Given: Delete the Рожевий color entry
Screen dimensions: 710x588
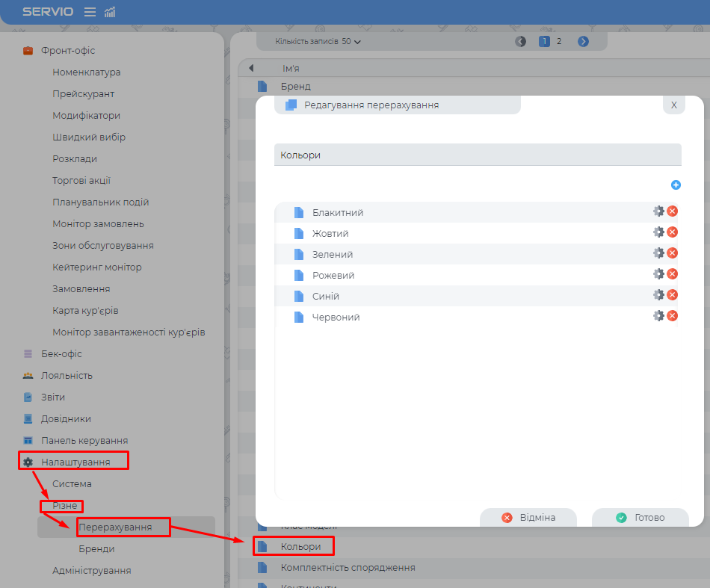Looking at the screenshot, I should click(x=672, y=274).
